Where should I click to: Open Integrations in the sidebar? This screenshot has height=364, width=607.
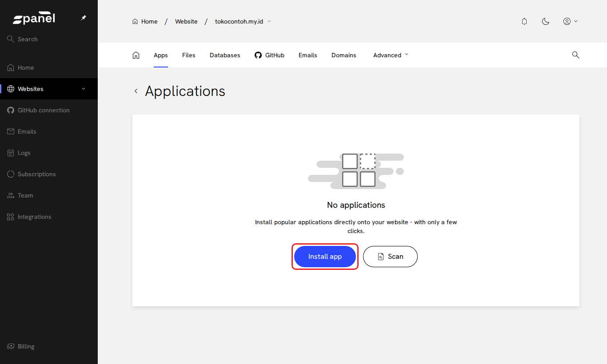click(49, 217)
